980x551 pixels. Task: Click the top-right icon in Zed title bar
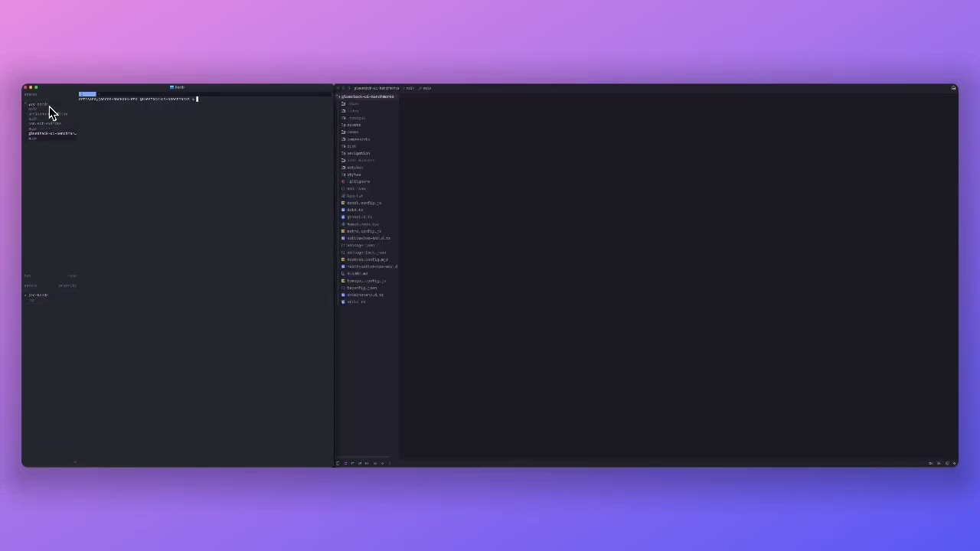click(x=953, y=88)
